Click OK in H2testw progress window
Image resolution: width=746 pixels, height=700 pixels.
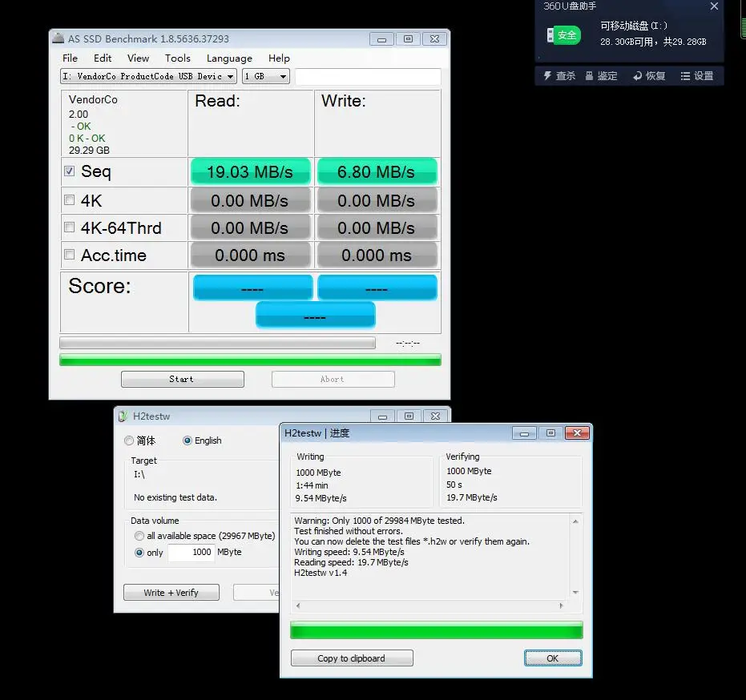pyautogui.click(x=553, y=658)
